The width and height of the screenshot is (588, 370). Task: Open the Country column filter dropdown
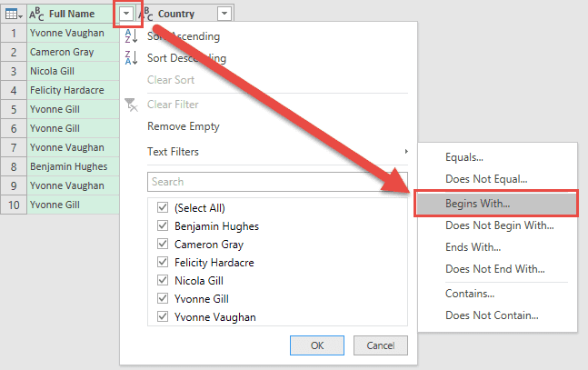(224, 14)
